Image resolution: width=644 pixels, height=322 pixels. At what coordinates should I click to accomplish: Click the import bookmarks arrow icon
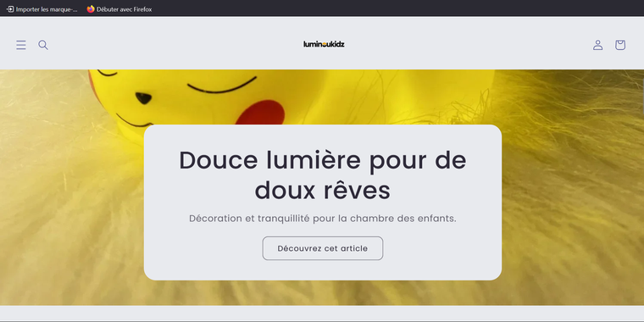click(10, 9)
